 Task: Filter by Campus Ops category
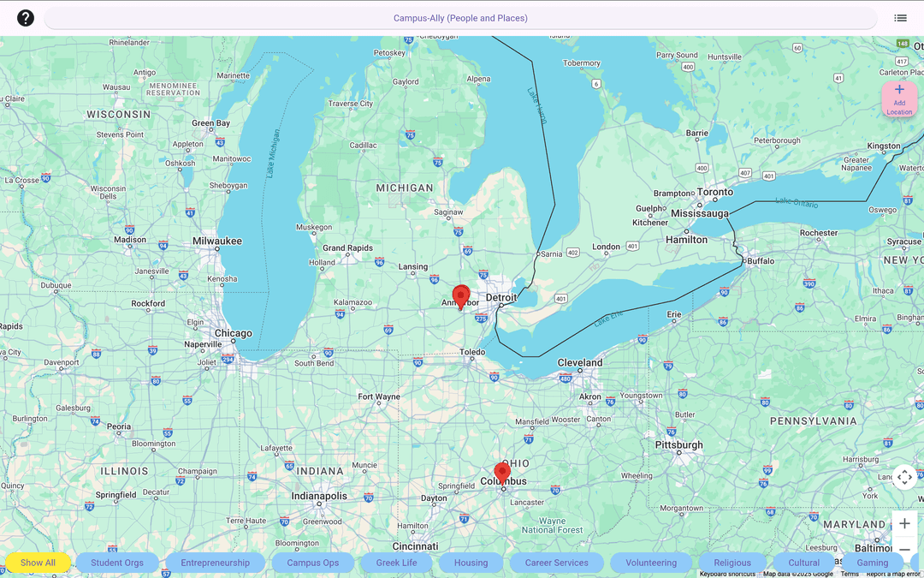coord(313,563)
